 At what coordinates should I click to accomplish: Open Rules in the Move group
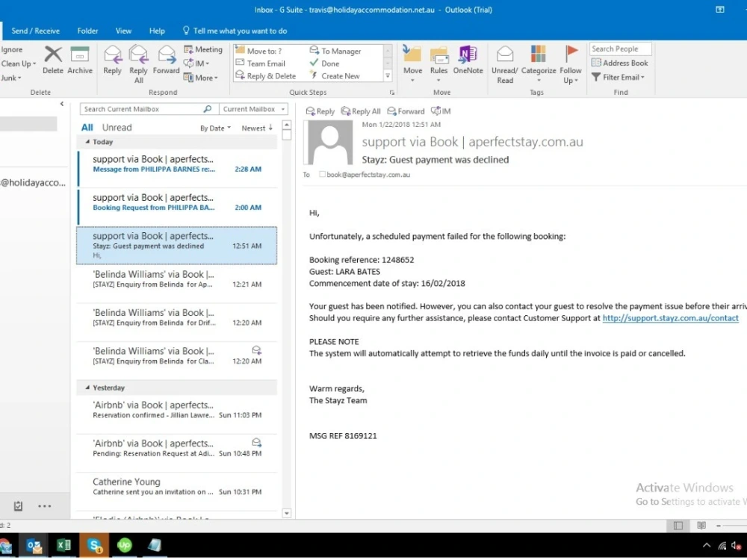point(438,64)
